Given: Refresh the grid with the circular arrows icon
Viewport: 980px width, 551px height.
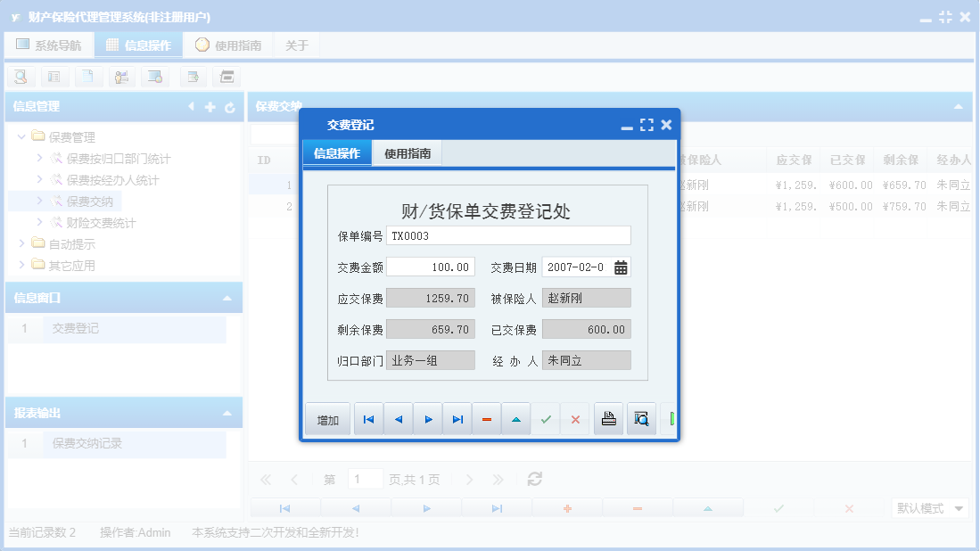Looking at the screenshot, I should coord(533,479).
